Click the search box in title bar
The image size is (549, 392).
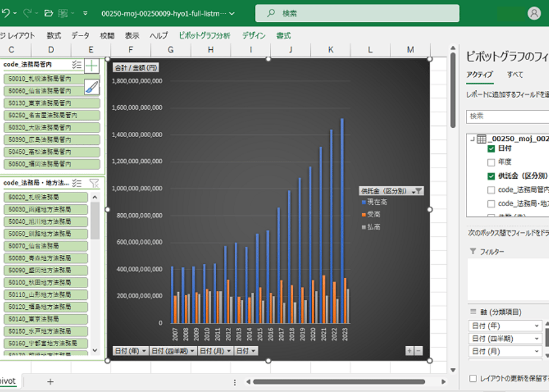[357, 13]
